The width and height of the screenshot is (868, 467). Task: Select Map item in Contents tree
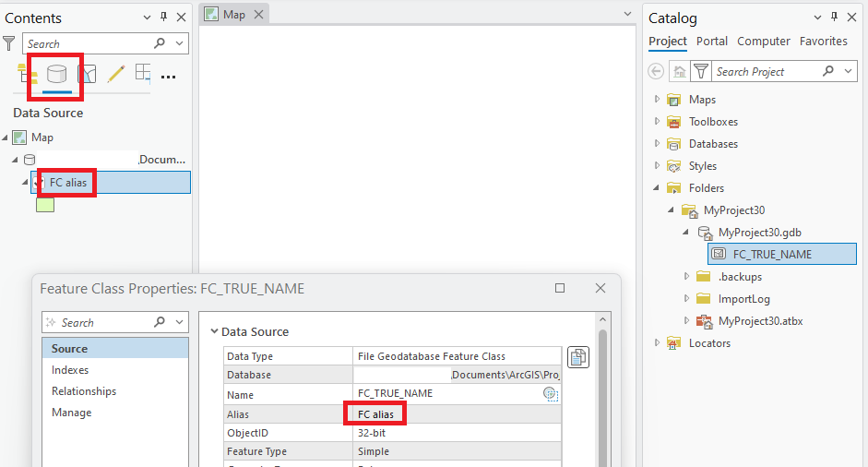[x=42, y=138]
